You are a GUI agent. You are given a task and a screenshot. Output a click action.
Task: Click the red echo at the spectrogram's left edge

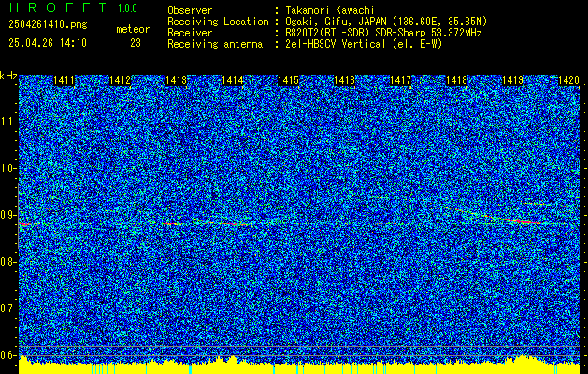pos(24,224)
